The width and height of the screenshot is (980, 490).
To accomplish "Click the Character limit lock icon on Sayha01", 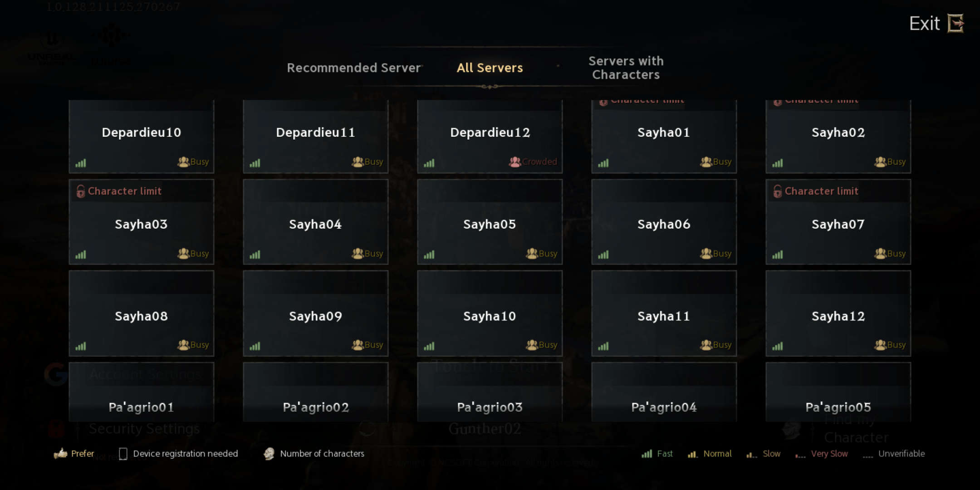I will (604, 101).
